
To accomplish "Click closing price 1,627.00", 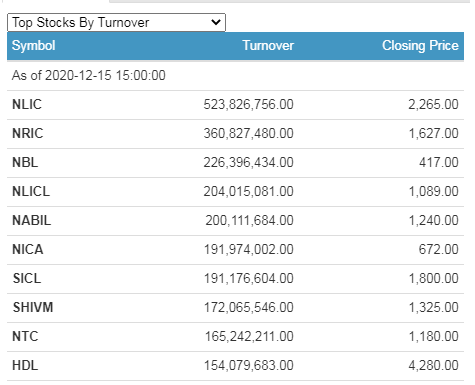I will click(x=434, y=133).
